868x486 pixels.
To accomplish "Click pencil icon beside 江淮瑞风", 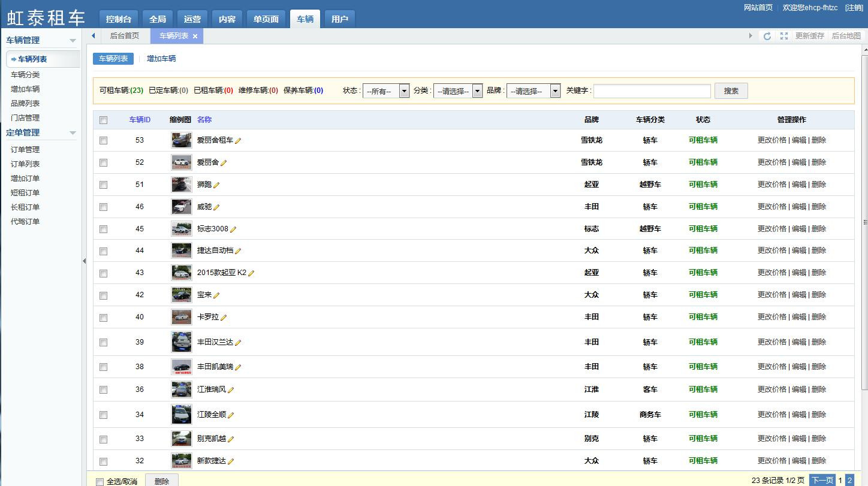I will coord(231,390).
